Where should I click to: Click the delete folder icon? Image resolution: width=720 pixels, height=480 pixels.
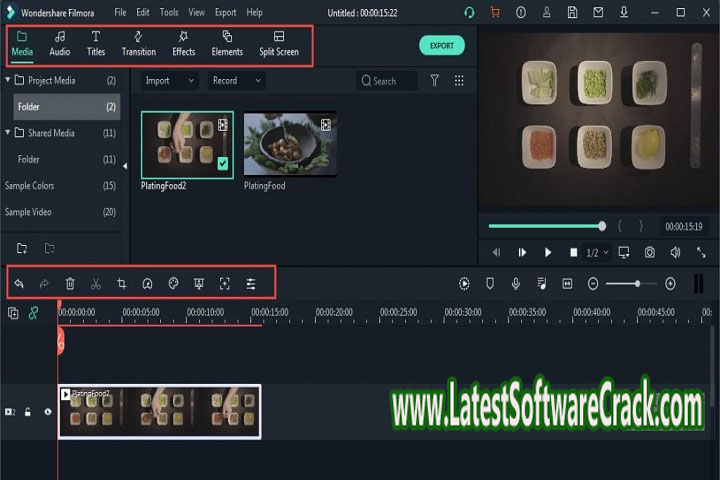pyautogui.click(x=49, y=248)
